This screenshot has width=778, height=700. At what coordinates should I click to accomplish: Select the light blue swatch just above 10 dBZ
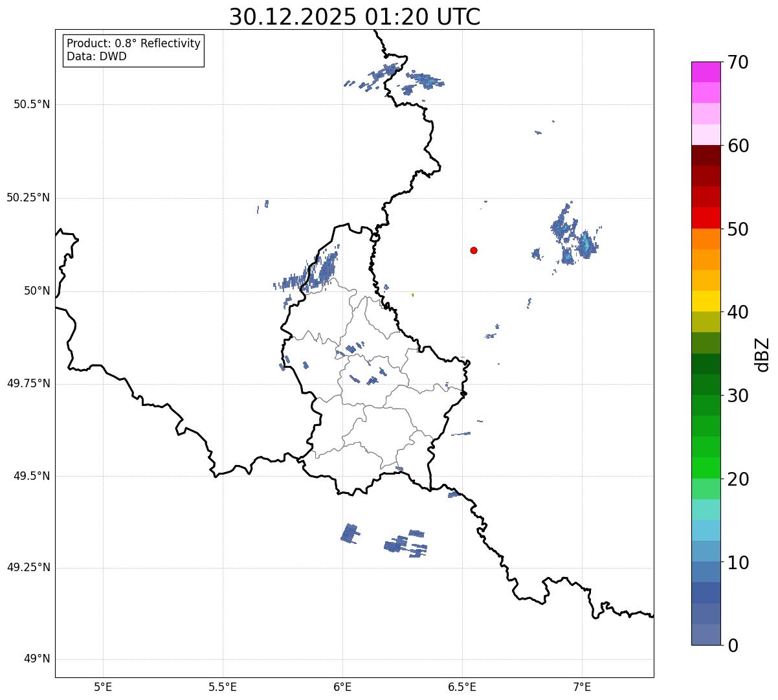click(706, 551)
